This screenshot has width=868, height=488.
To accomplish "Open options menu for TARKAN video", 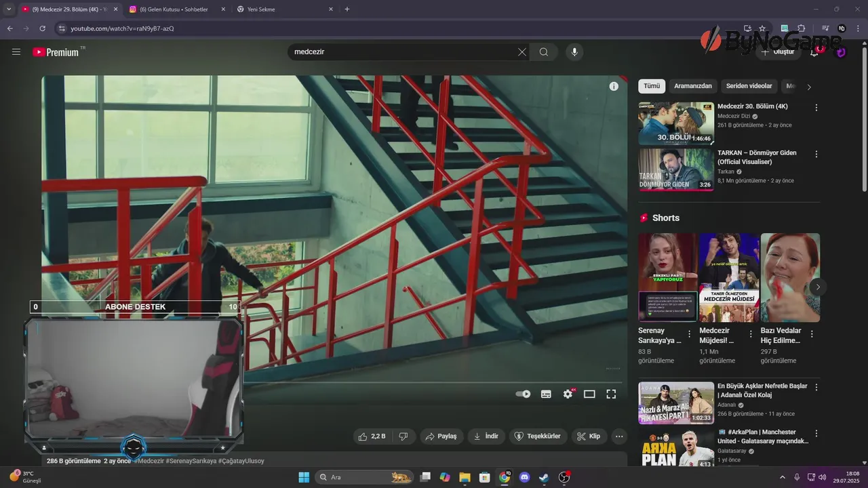I will coord(816,154).
